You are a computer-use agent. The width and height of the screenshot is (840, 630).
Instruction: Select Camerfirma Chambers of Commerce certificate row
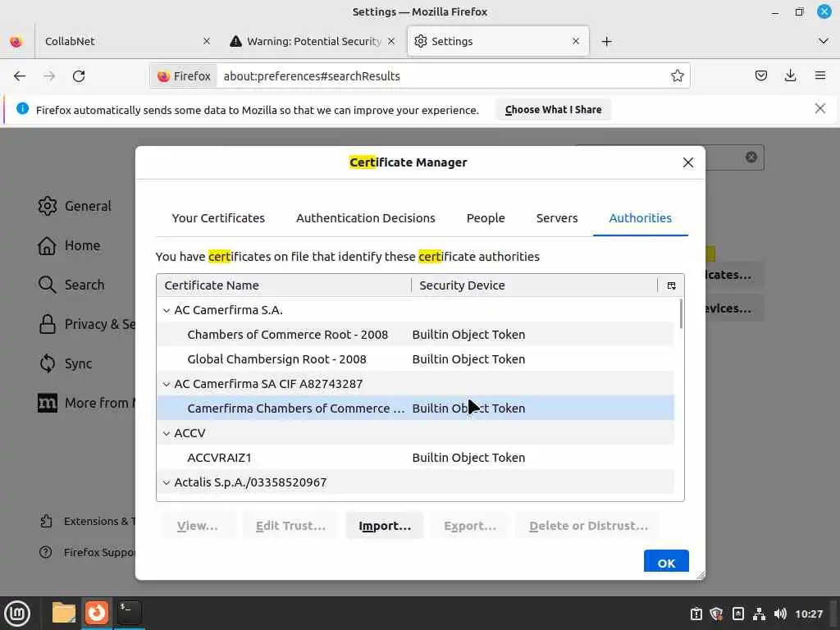[415, 409]
